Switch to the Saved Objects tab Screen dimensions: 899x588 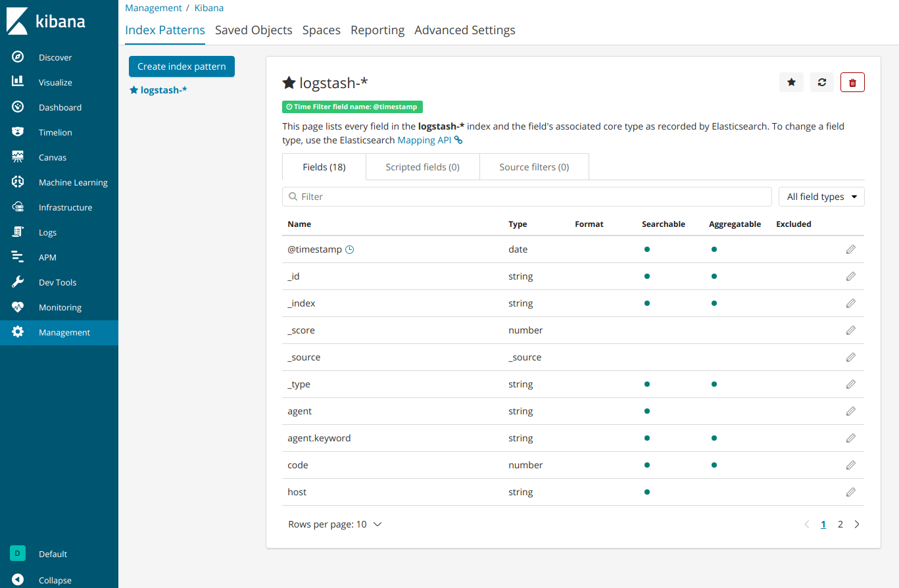(254, 30)
